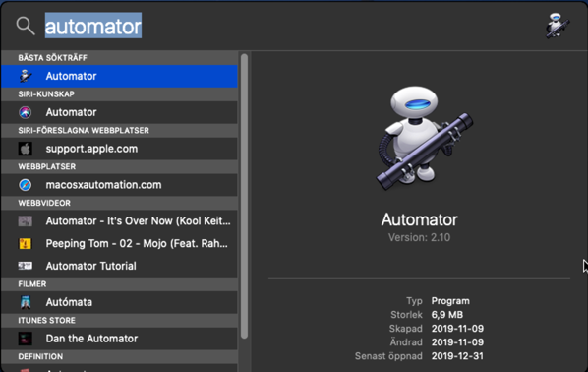Click the results list scrollbar

[244, 196]
